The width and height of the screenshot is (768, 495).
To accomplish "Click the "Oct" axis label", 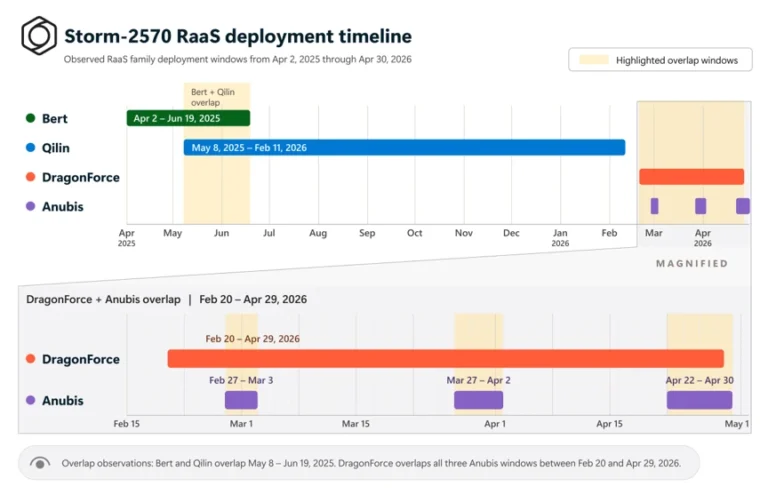I will coord(414,233).
